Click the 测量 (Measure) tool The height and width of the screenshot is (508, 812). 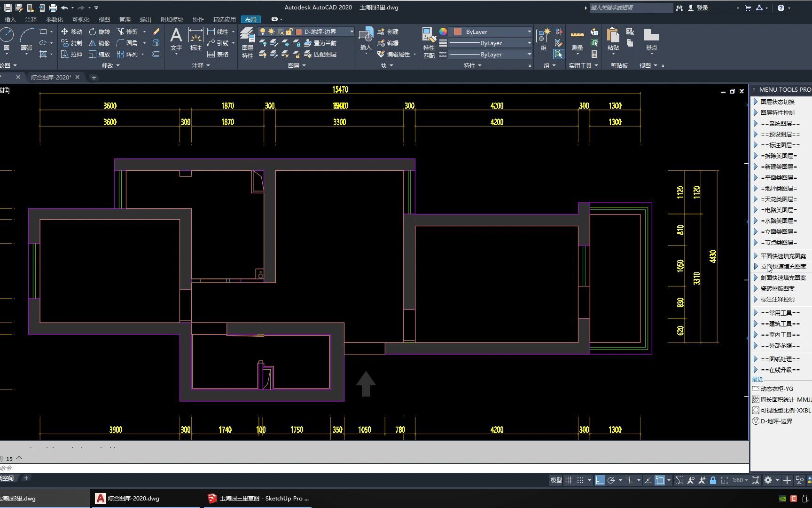pos(577,40)
